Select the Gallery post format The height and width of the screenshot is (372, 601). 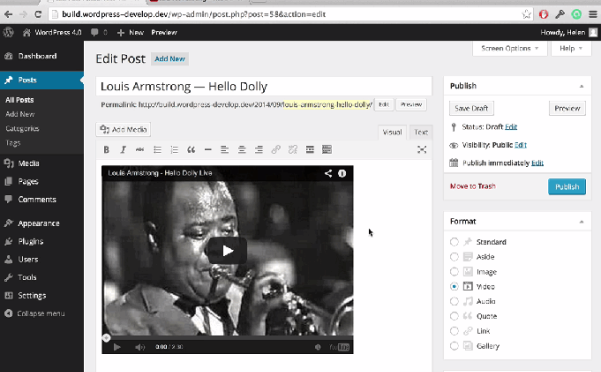coord(454,346)
